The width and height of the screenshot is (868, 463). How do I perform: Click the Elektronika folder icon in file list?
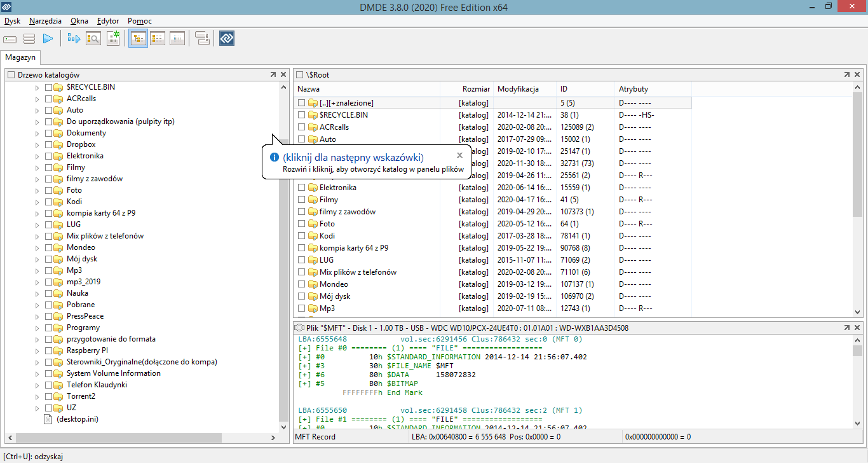[x=313, y=188]
